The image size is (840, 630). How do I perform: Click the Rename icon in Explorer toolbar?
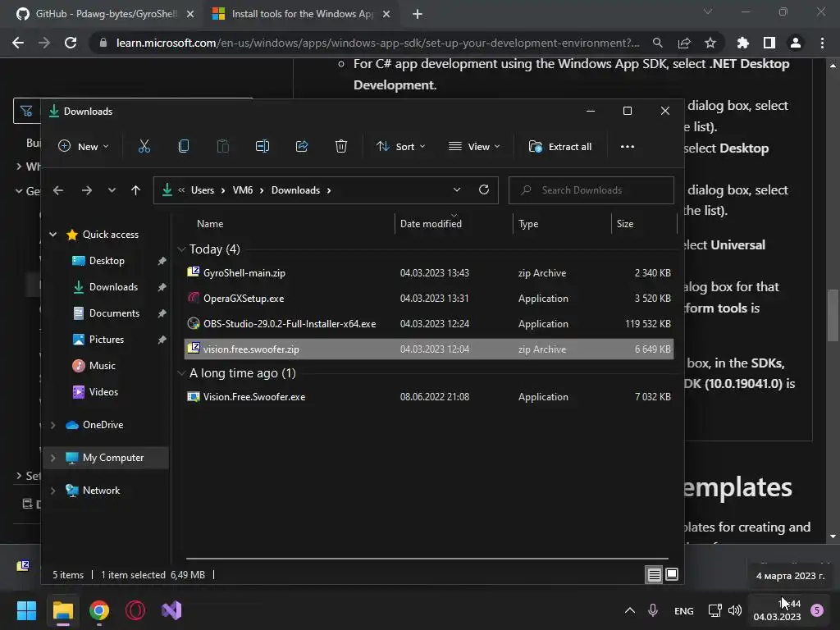262,146
